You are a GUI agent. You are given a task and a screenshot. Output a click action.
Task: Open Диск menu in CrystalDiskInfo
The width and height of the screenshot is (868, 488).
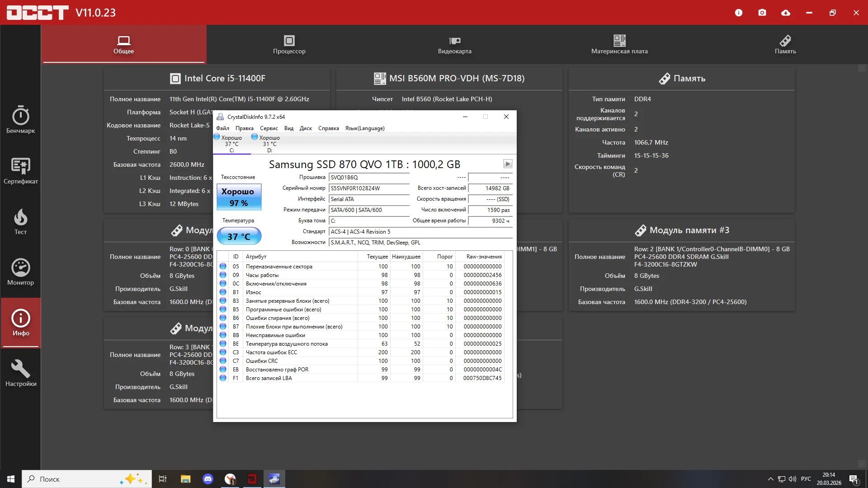pos(306,128)
